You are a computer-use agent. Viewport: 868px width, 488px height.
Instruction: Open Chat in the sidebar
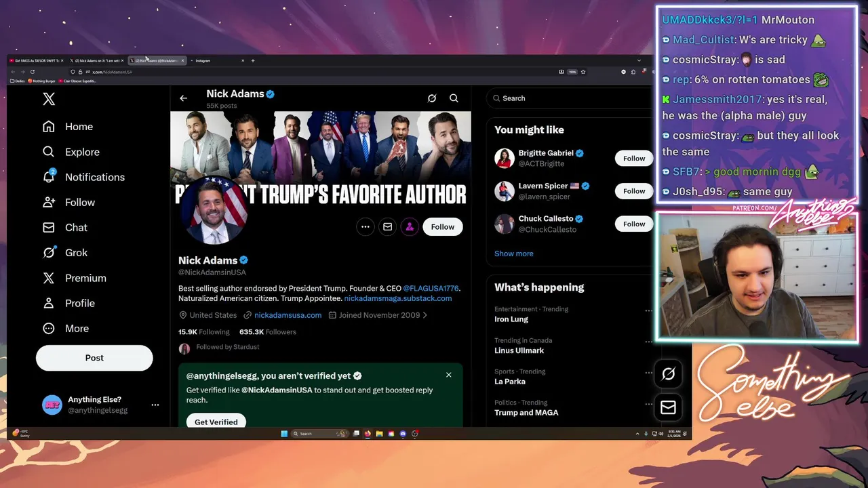pos(65,227)
